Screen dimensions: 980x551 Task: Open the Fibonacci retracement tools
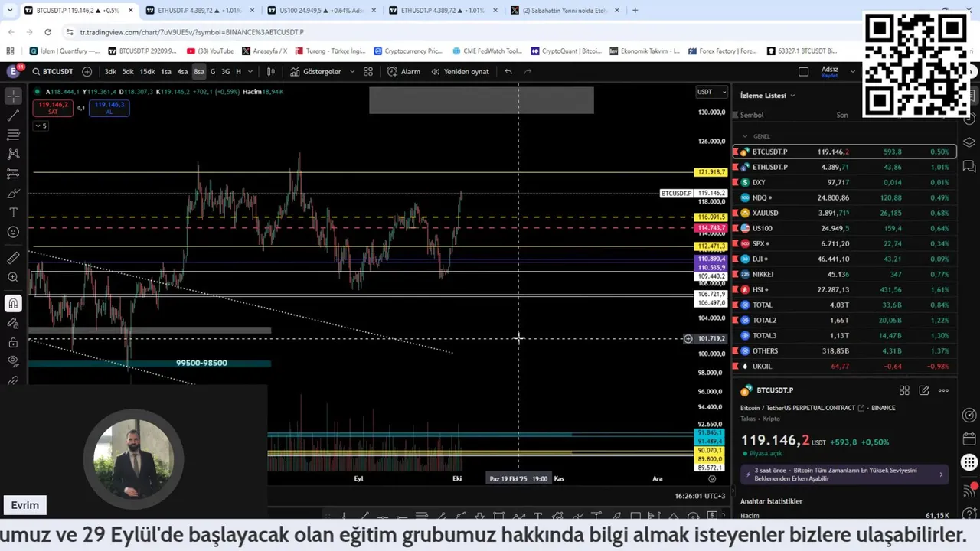(13, 135)
